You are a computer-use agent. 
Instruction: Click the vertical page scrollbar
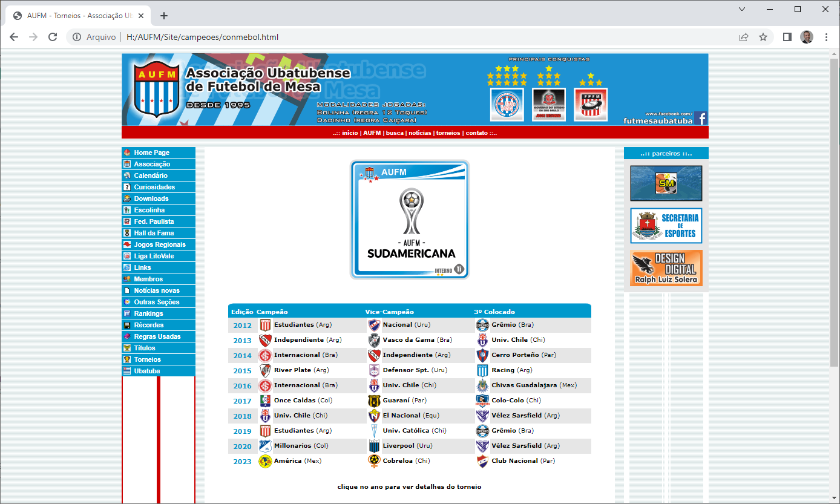coord(835,212)
